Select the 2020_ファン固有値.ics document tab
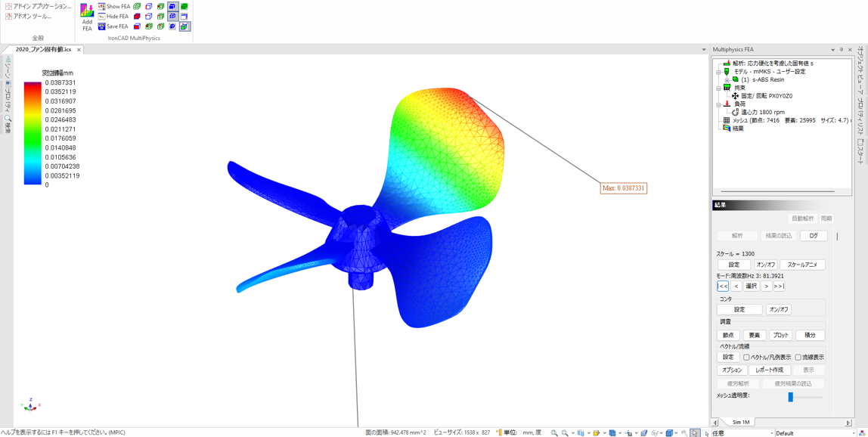This screenshot has height=437, width=868. click(x=43, y=49)
